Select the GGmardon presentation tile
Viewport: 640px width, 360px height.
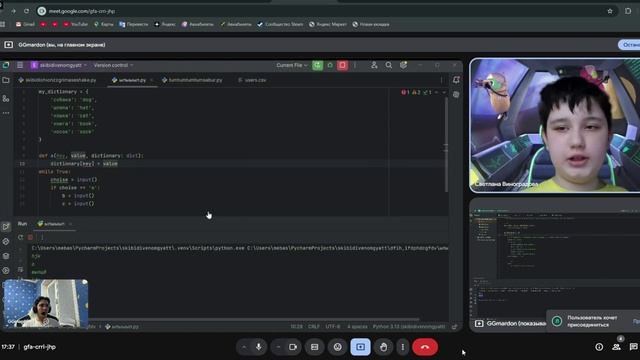click(x=555, y=264)
